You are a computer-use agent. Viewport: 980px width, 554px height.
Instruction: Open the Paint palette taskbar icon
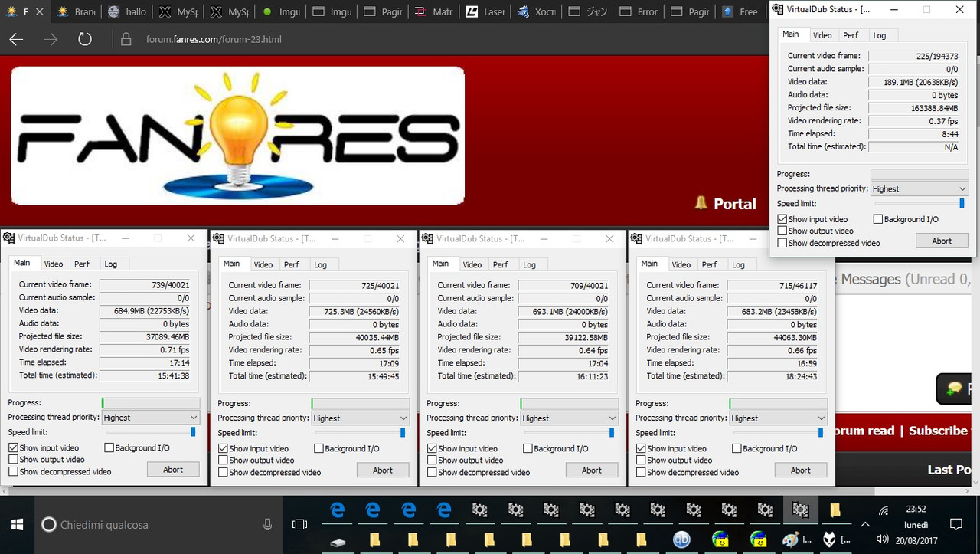[791, 539]
